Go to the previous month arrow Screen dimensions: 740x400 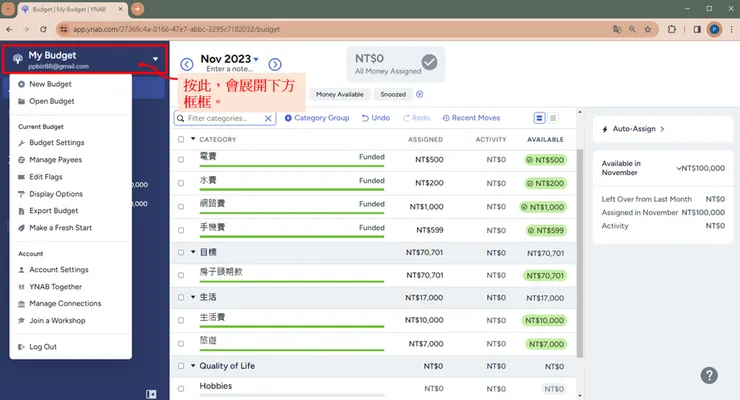click(x=187, y=64)
